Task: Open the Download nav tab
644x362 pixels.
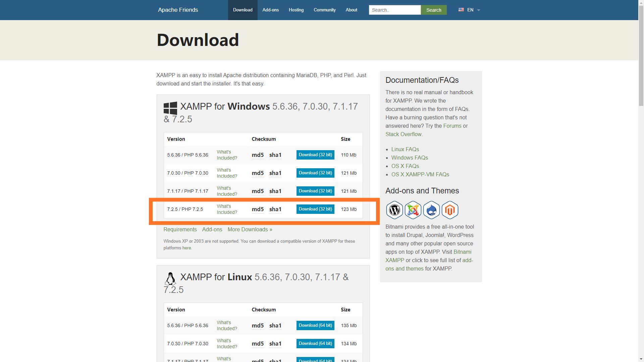Action: (x=243, y=10)
